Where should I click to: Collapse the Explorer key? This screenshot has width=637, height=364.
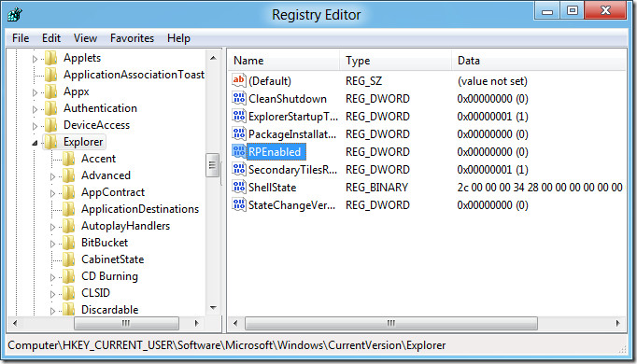coord(35,143)
